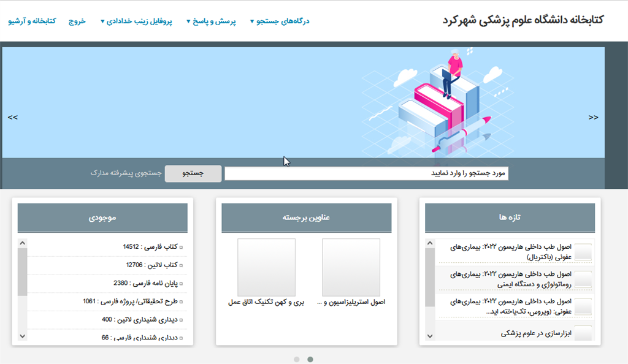Click the خروج menu item
Screen dimensions: 628x364
click(x=77, y=21)
